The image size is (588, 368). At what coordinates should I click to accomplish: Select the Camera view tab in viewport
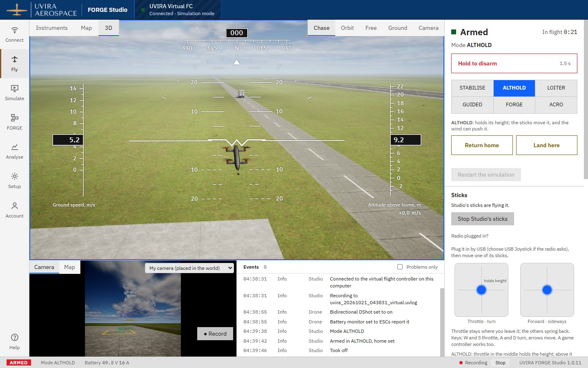[x=428, y=28]
